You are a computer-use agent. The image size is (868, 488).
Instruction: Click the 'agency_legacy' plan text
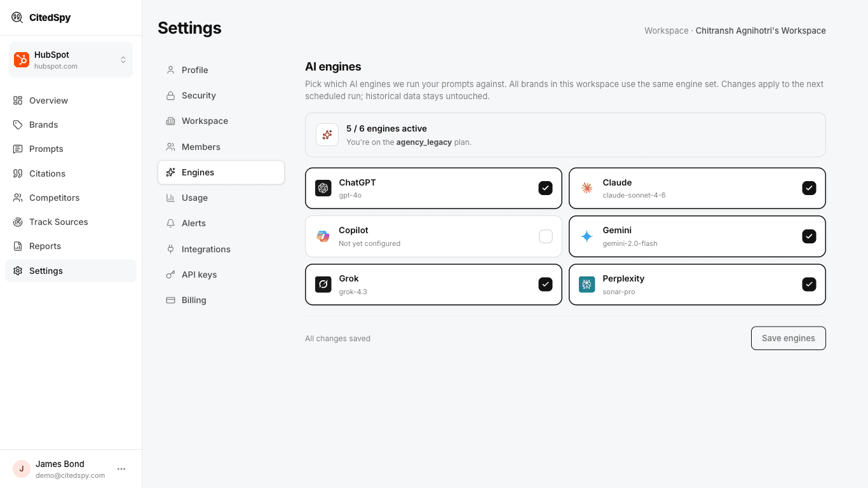[x=424, y=142]
